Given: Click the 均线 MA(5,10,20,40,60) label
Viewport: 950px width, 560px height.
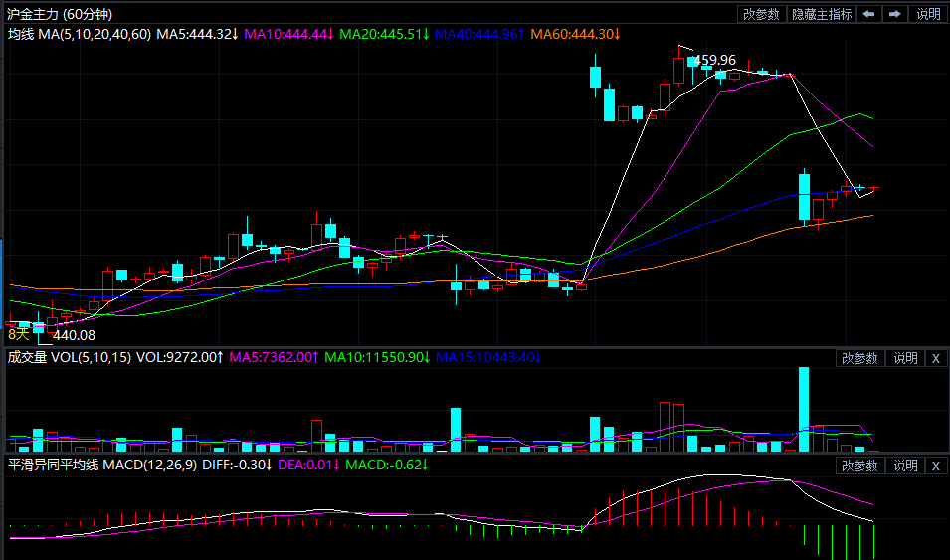Looking at the screenshot, I should coord(80,34).
